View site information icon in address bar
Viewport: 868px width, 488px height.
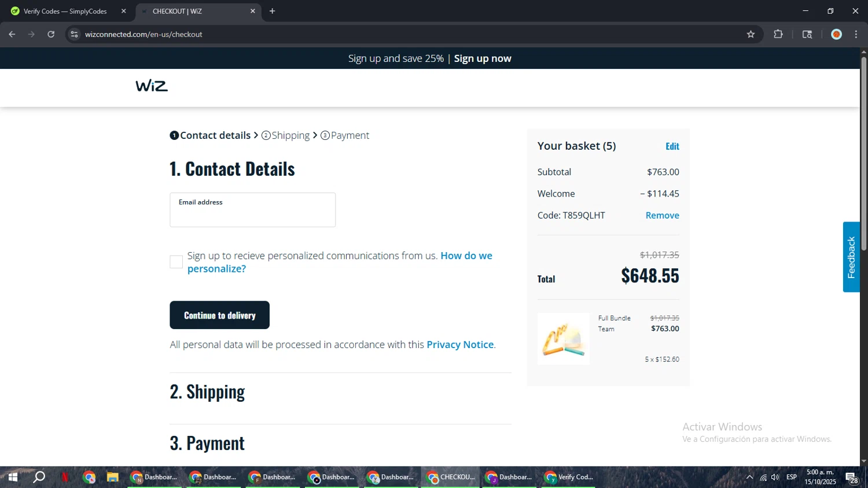click(74, 34)
